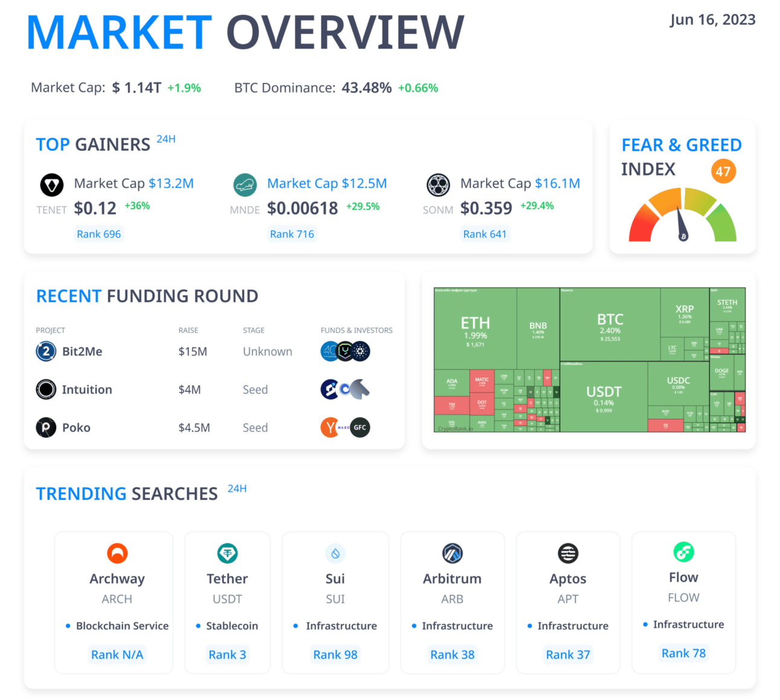Click the Aptos trending card name
The width and height of the screenshot is (780, 700).
tap(568, 579)
